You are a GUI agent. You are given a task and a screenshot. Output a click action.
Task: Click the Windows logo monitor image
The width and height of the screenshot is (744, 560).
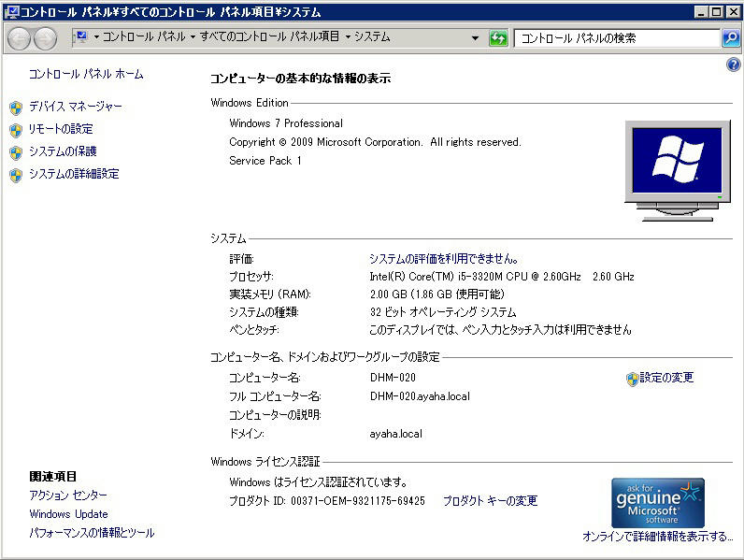[x=678, y=170]
